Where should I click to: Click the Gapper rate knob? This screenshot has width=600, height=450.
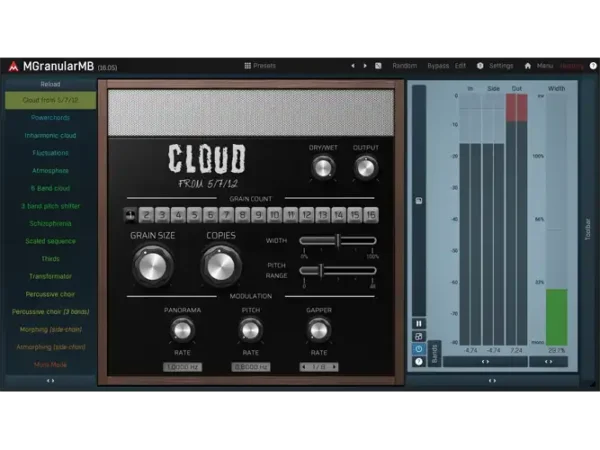(x=319, y=330)
